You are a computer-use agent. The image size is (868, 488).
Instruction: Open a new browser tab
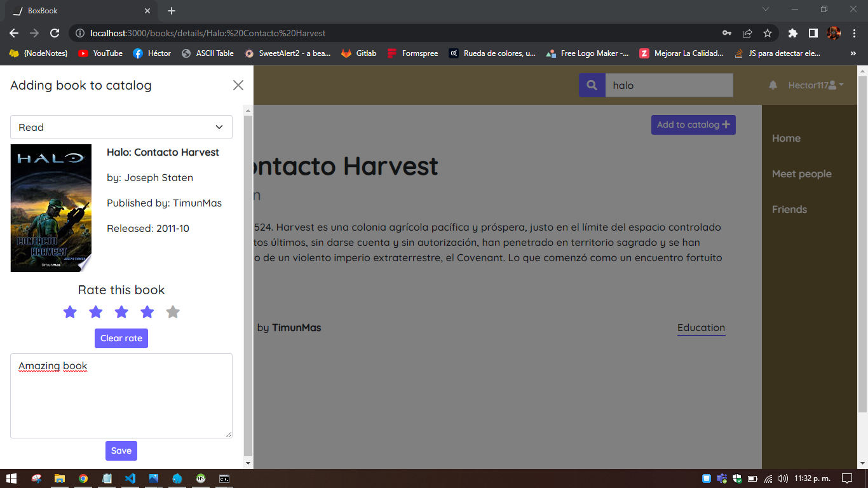coord(172,11)
